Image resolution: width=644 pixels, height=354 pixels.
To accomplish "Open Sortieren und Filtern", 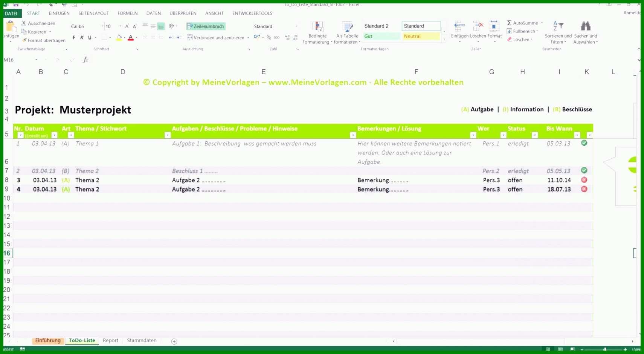I will (558, 32).
